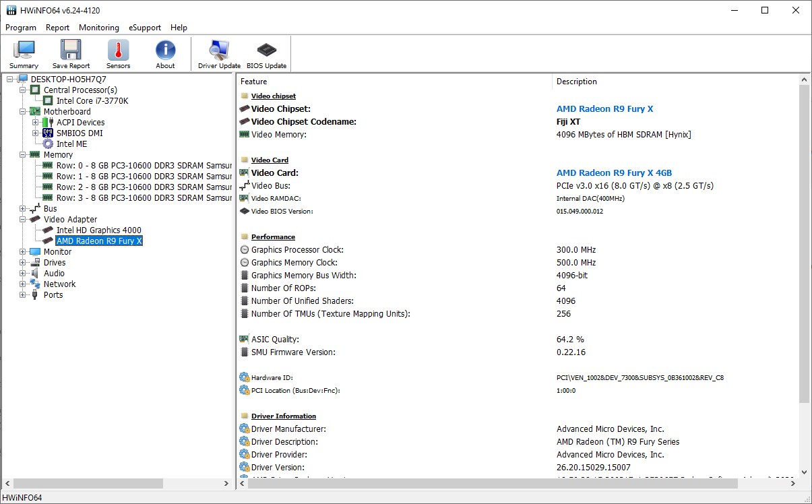The image size is (812, 504).
Task: Select the Intel ME tree icon
Action: point(48,144)
